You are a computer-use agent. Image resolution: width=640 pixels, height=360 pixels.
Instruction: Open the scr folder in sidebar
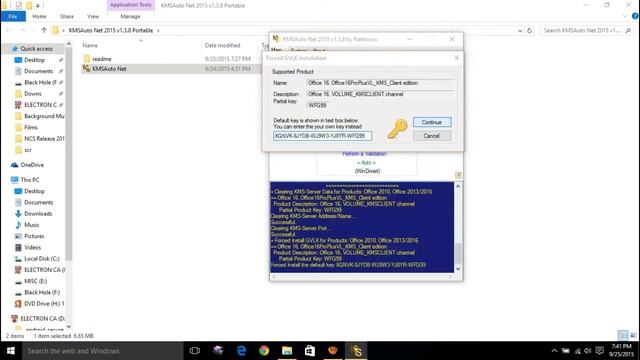tap(28, 150)
